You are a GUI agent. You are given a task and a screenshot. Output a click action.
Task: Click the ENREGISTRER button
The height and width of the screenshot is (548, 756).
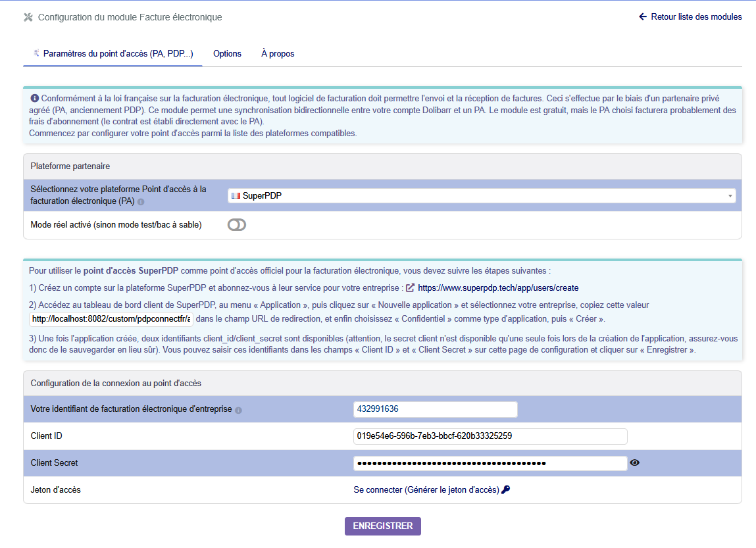coord(383,526)
